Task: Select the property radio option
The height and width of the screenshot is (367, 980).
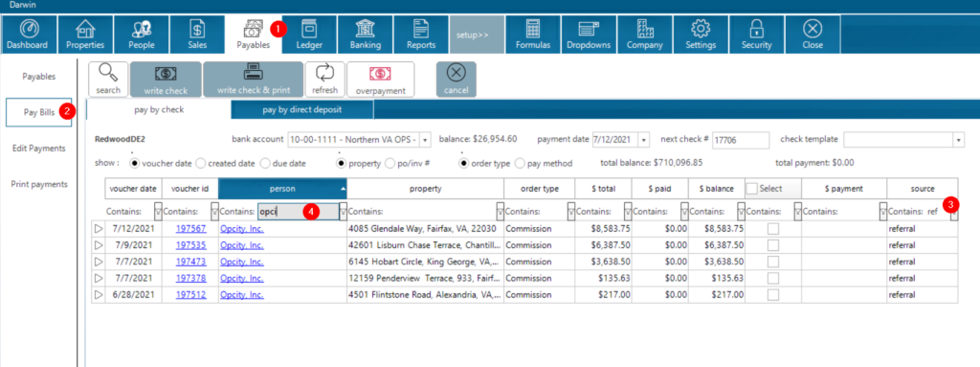Action: click(342, 164)
